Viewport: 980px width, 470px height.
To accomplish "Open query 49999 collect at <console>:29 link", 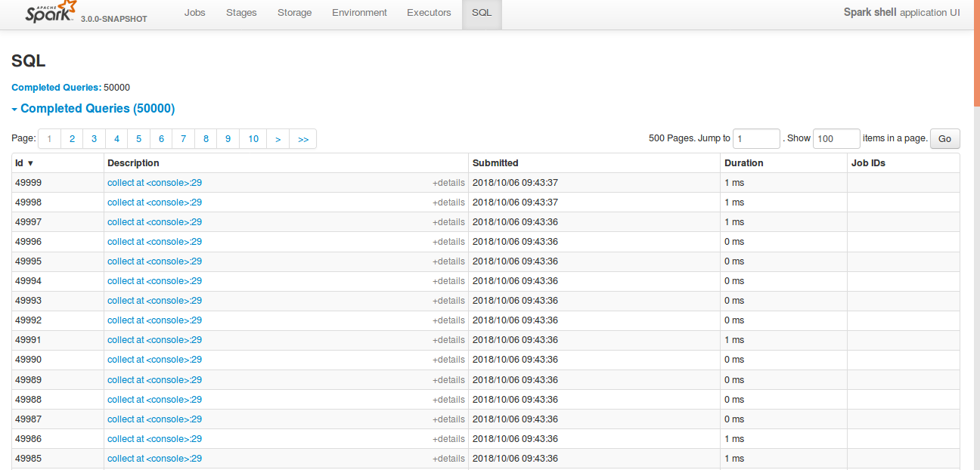I will pos(154,183).
